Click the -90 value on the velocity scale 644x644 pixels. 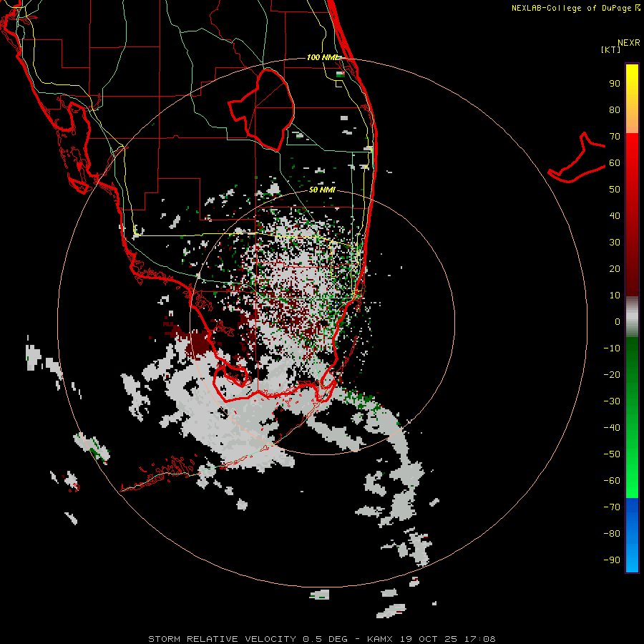point(612,560)
